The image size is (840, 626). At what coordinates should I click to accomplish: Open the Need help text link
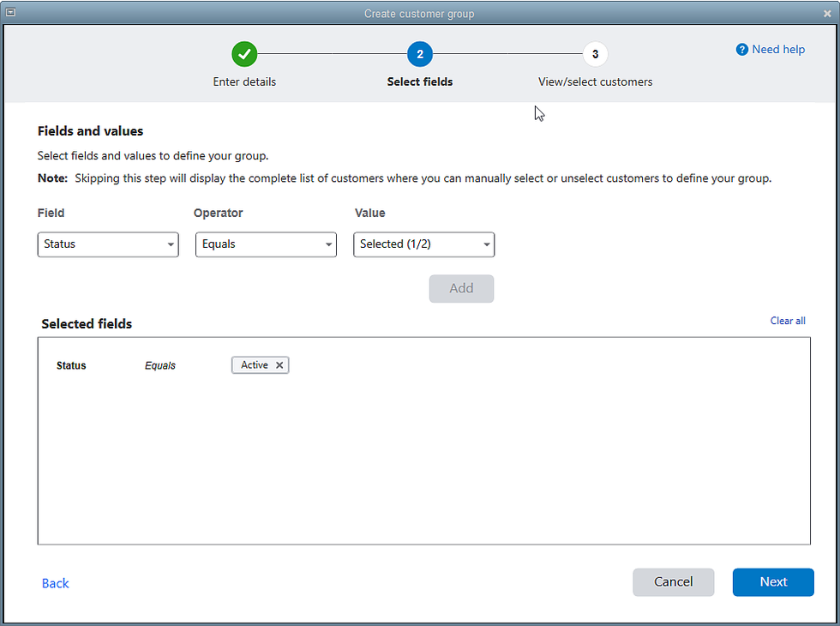(778, 50)
